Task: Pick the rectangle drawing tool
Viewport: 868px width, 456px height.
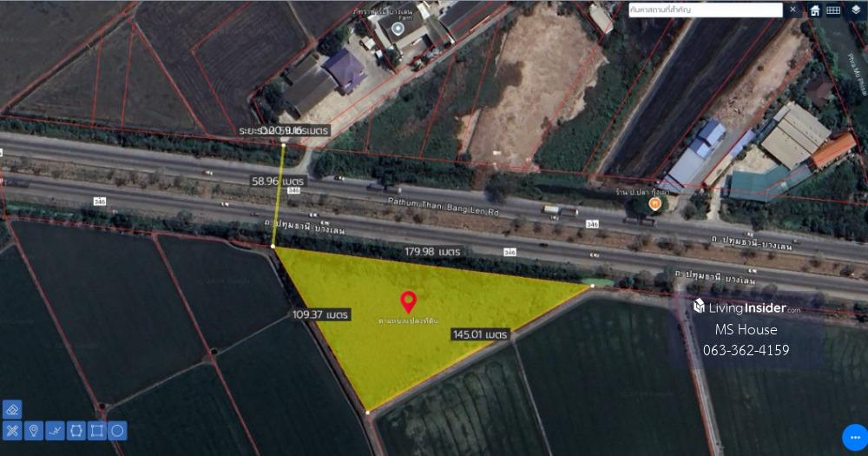Action: tap(97, 431)
